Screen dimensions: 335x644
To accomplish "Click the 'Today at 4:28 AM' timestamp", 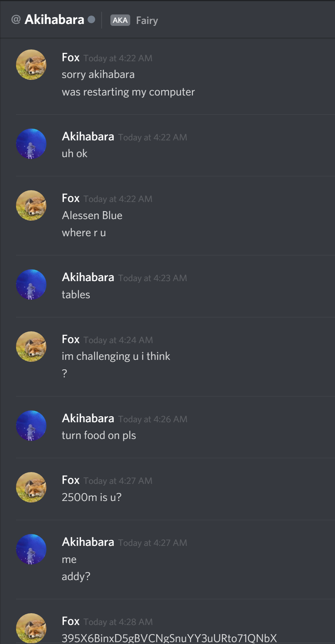I will [118, 622].
